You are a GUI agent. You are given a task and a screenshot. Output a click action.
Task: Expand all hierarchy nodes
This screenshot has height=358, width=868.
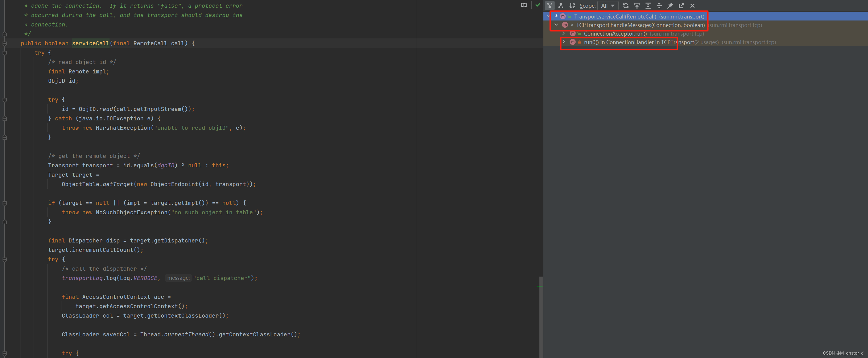pos(648,6)
